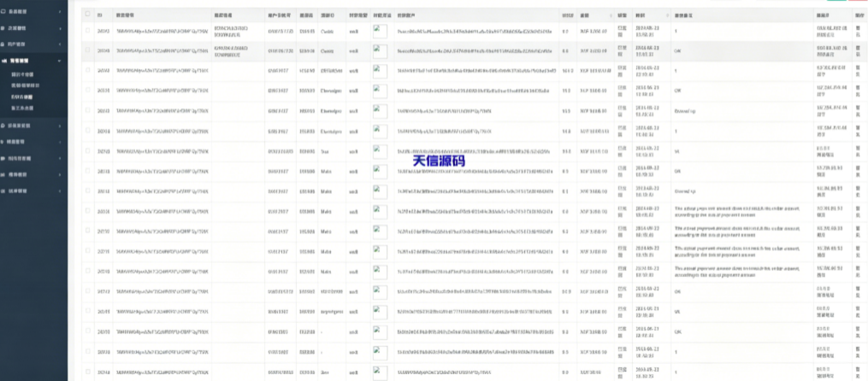Open the broken image thumbnail in first row

[380, 31]
